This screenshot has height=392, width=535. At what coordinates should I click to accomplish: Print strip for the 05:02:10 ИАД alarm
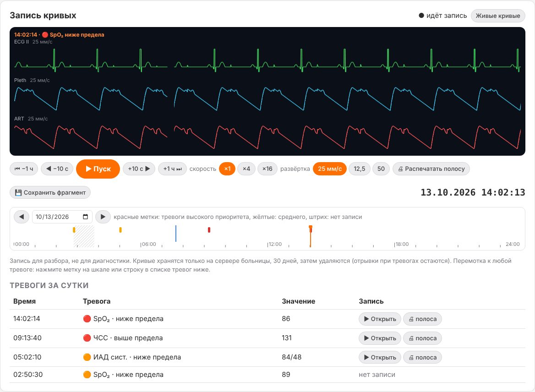(x=422, y=357)
